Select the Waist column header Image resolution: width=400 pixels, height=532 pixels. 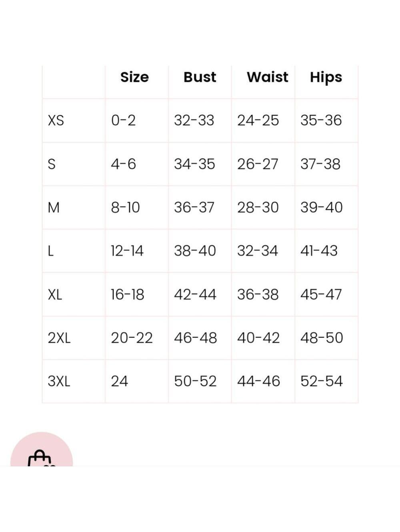[x=267, y=77]
